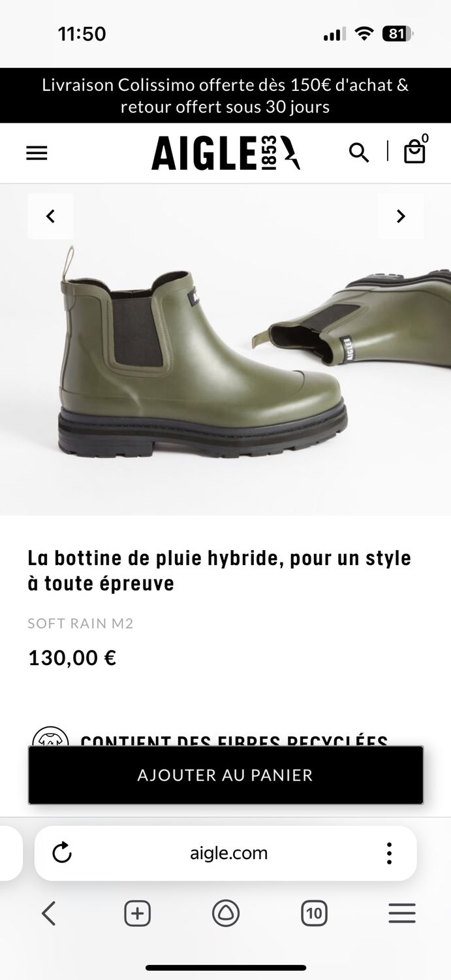Show next product image arrow

(401, 216)
